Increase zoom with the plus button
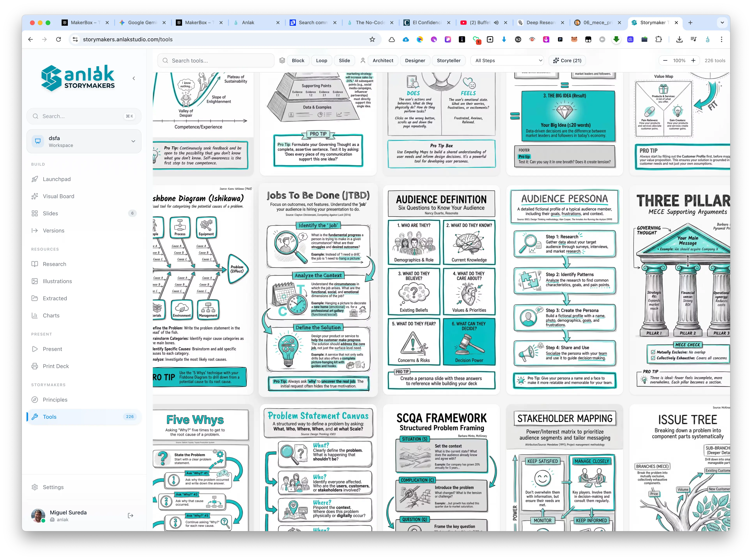Viewport: 752px width, 560px height. (693, 60)
